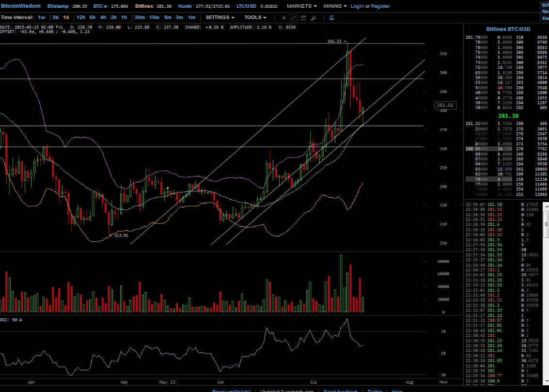The image size is (549, 392).
Task: Select the 1d time interval
Action: click(x=66, y=17)
